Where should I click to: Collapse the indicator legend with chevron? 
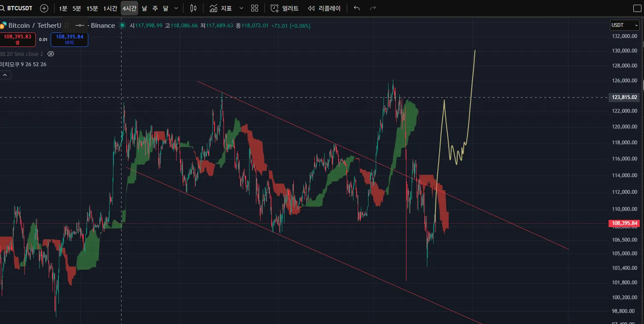point(6,75)
